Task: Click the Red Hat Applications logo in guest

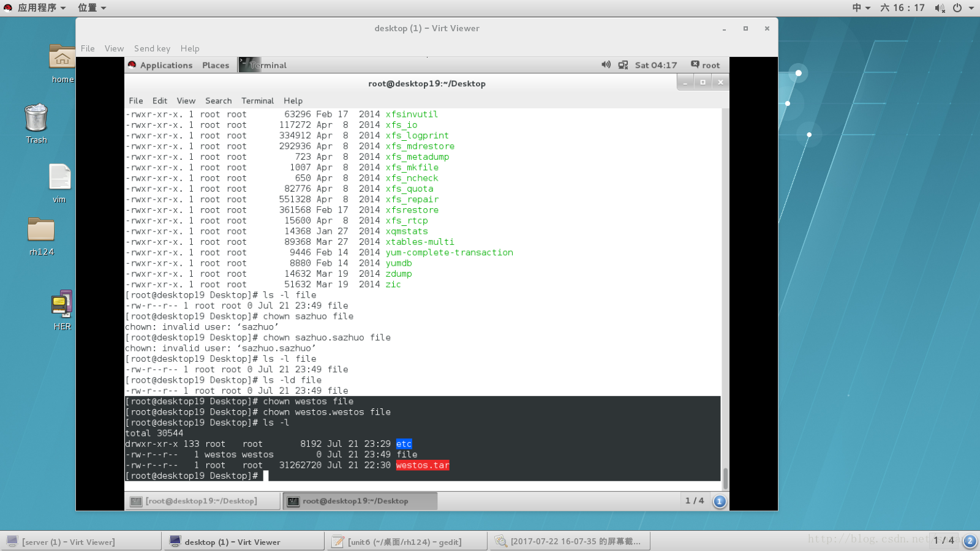Action: [x=132, y=65]
